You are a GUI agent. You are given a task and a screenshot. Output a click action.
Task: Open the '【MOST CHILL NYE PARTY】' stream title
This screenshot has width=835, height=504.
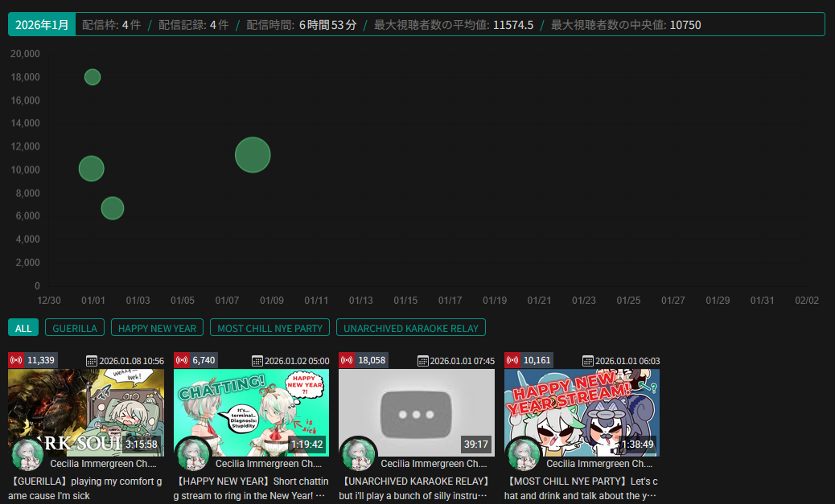tap(581, 489)
